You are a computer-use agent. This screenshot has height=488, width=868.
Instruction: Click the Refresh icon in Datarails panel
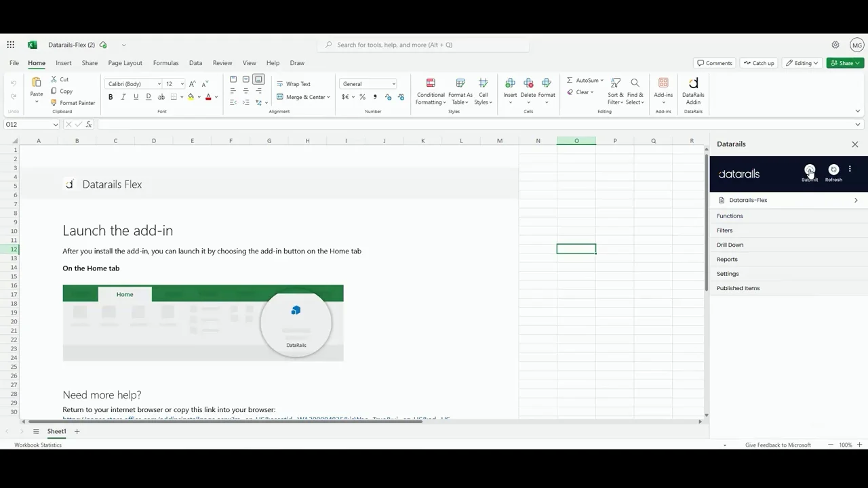point(833,169)
